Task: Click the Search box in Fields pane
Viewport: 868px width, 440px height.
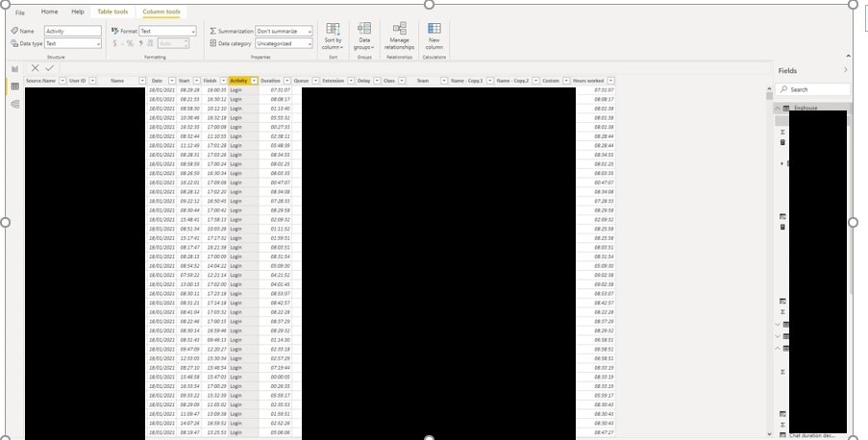Action: pyautogui.click(x=812, y=89)
